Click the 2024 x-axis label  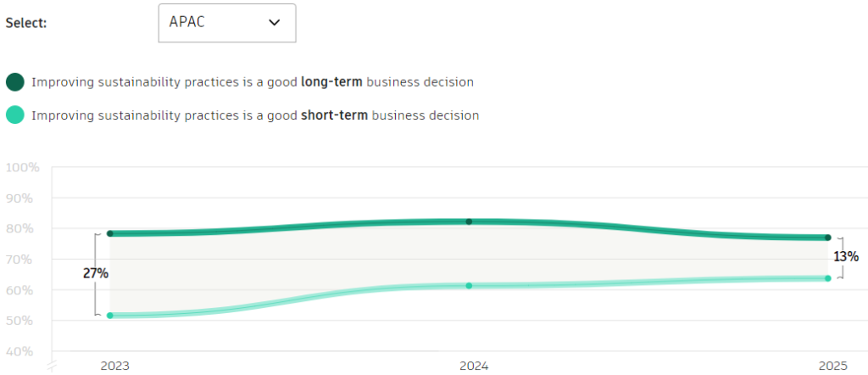(x=474, y=366)
